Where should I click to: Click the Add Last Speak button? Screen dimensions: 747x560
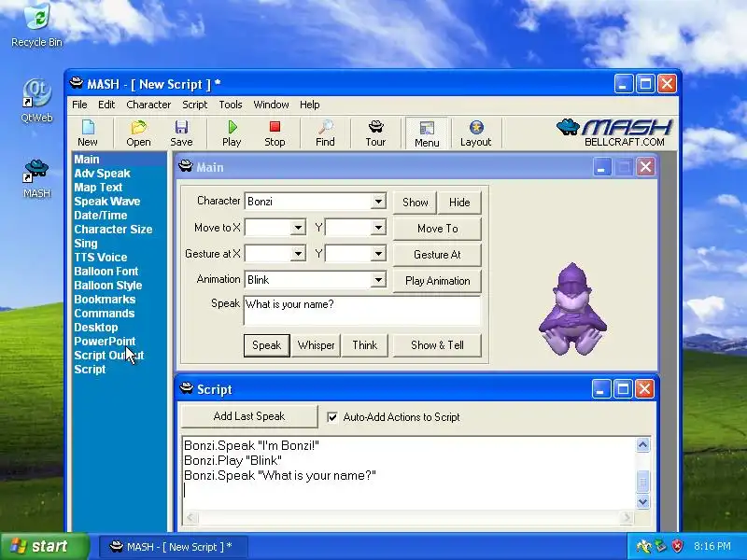(x=249, y=416)
